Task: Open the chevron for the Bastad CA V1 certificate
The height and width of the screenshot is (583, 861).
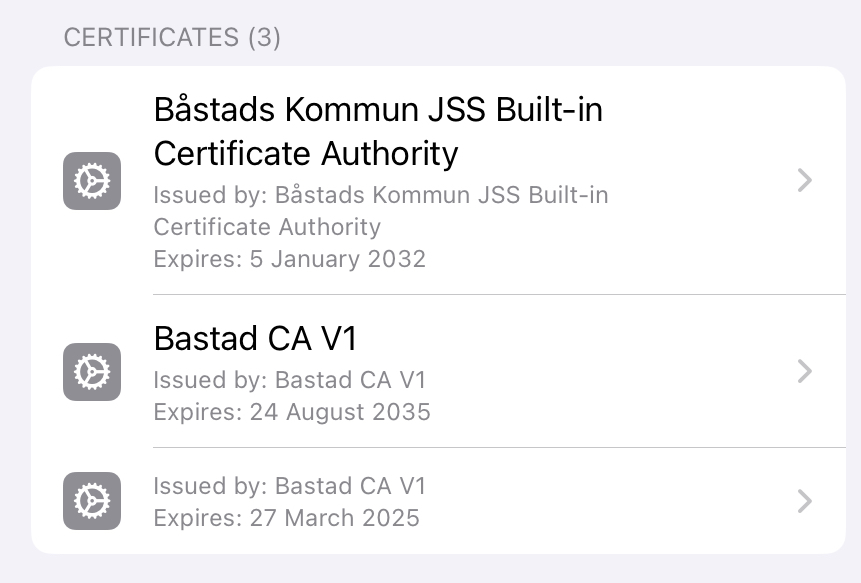Action: [804, 371]
